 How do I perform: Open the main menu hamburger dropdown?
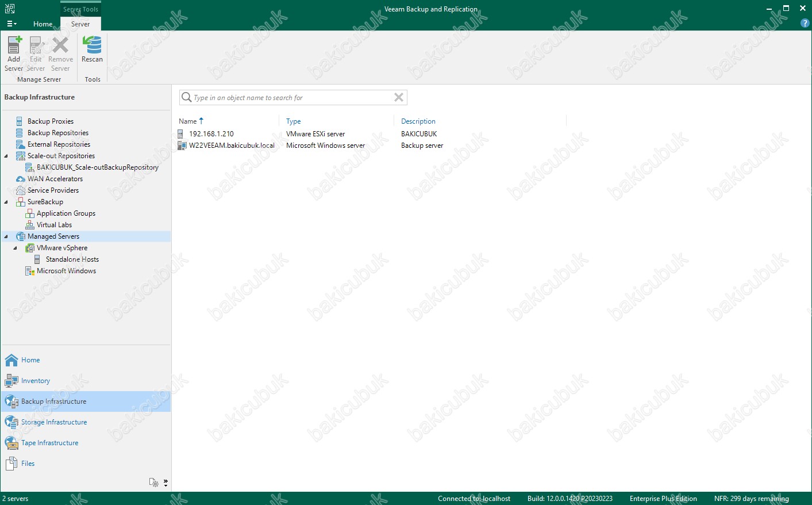pos(11,24)
